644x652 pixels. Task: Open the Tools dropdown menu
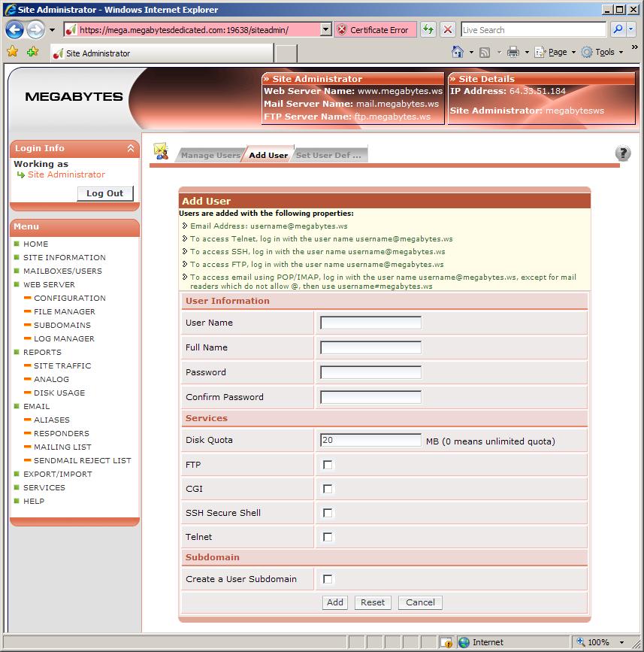[603, 52]
